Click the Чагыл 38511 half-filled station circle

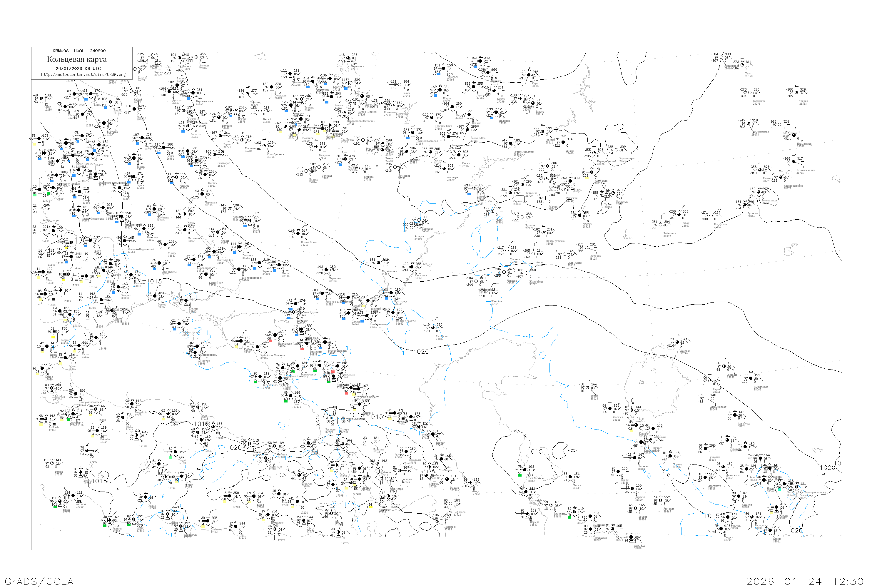(x=570, y=477)
